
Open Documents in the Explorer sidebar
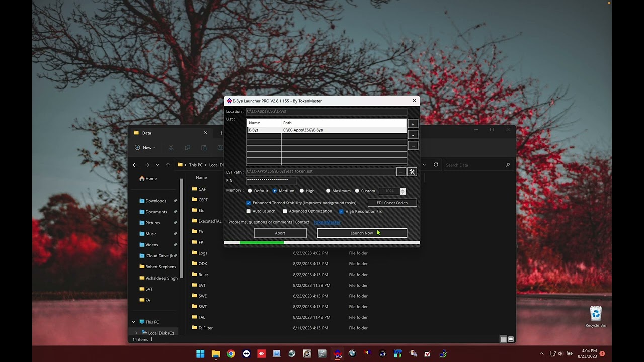point(153,212)
